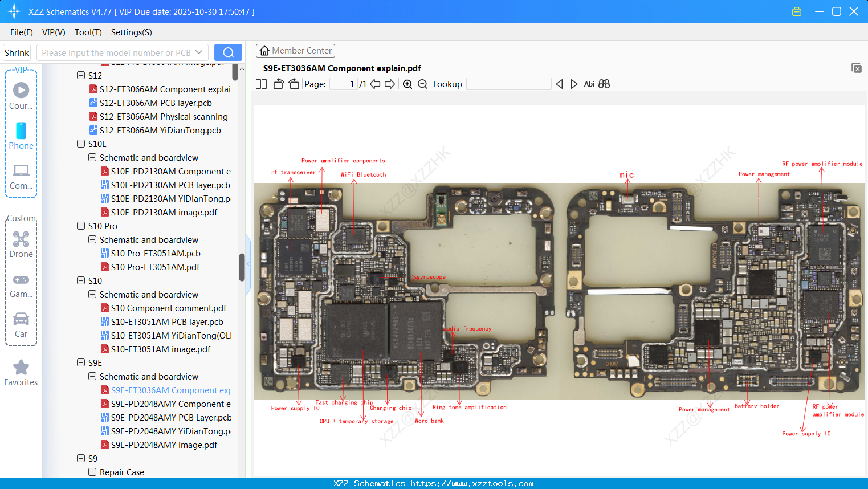Rotate the PDF page clockwise

[x=293, y=84]
